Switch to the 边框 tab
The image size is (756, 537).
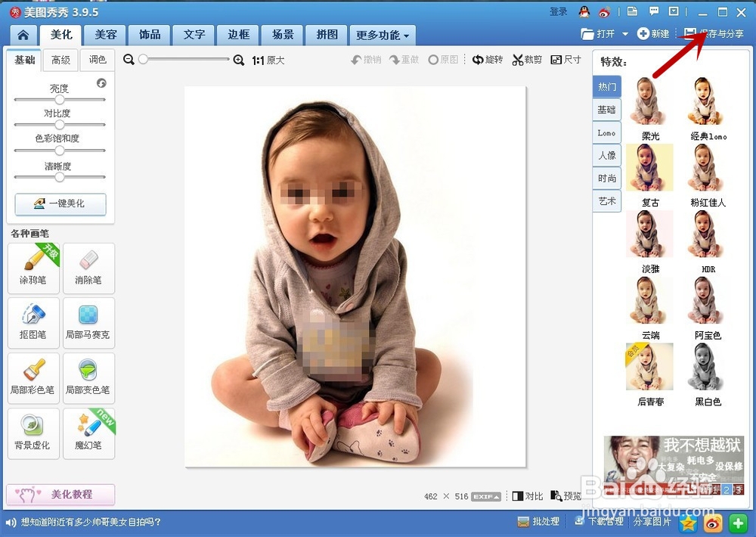[x=239, y=35]
